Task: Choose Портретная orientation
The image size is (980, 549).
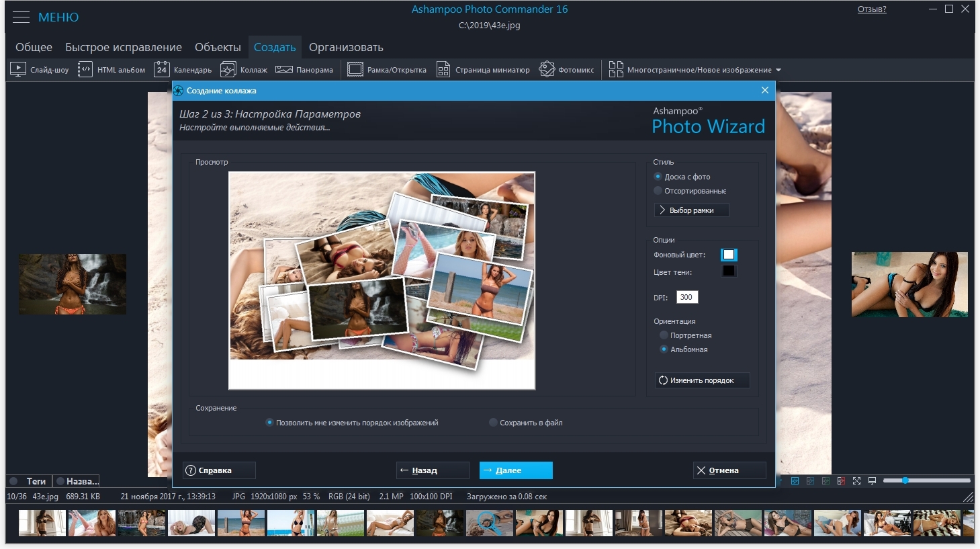Action: click(x=685, y=335)
